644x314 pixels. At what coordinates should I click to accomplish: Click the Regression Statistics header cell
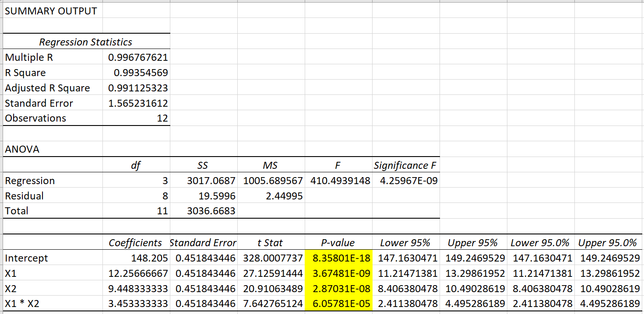[86, 42]
